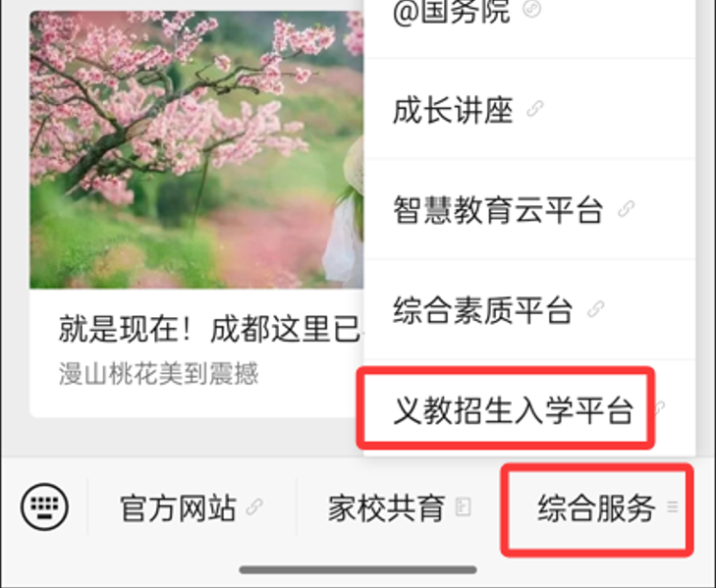Click link icon beside 官方网站
Screen dimensions: 716x588
tap(254, 507)
